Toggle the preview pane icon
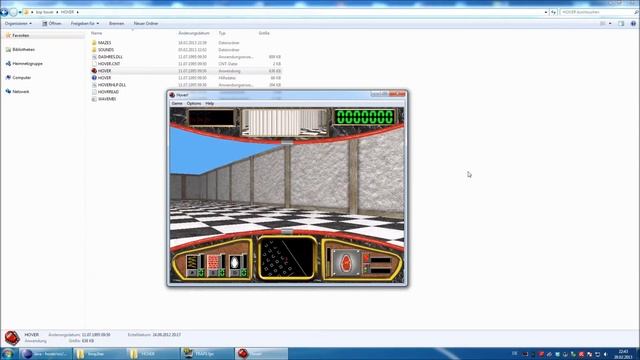This screenshot has height=360, width=640. 621,24
